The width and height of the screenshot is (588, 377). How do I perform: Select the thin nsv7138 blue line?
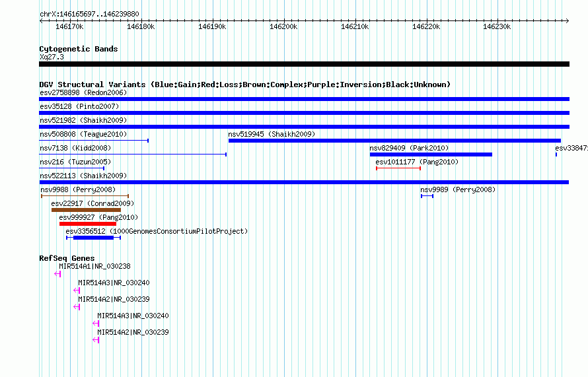tap(133, 154)
